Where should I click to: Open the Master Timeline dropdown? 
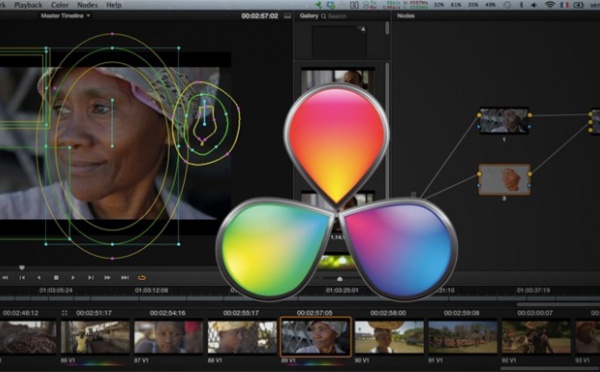65,16
